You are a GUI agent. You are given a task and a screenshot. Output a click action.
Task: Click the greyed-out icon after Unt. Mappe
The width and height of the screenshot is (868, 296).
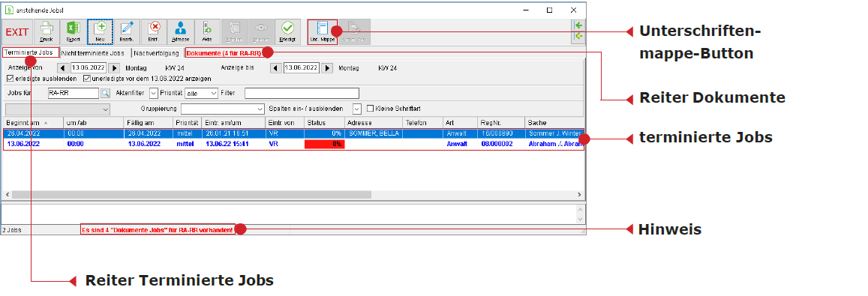tap(354, 32)
